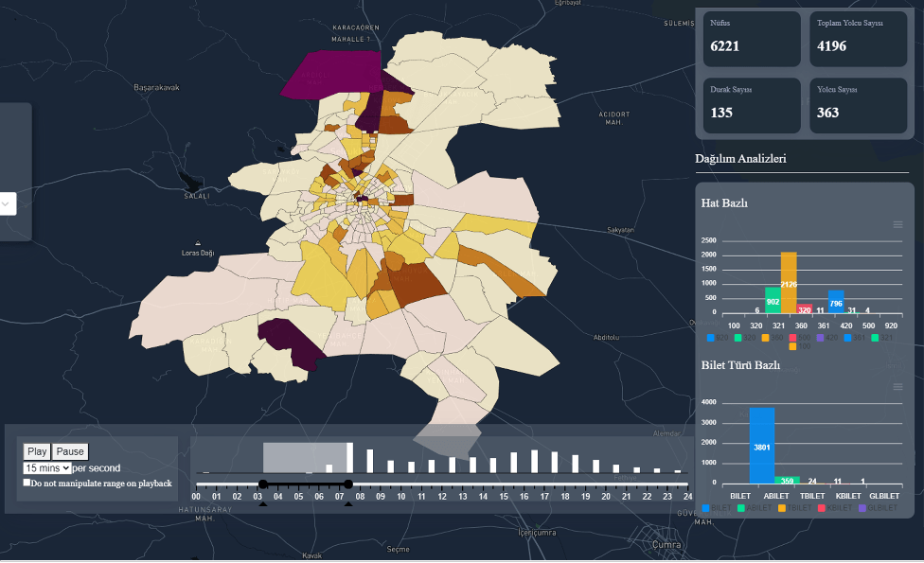The width and height of the screenshot is (924, 563).
Task: Click the right range slider handle
Action: [x=348, y=484]
